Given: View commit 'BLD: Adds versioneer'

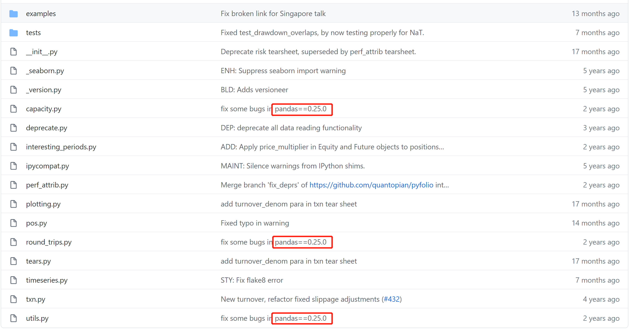Looking at the screenshot, I should pos(254,90).
